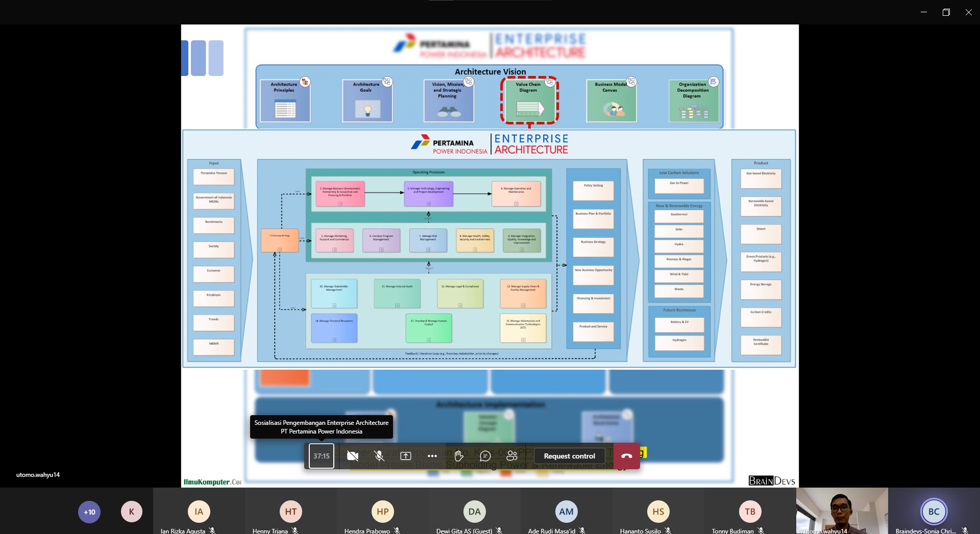Show the participants list

click(x=512, y=456)
